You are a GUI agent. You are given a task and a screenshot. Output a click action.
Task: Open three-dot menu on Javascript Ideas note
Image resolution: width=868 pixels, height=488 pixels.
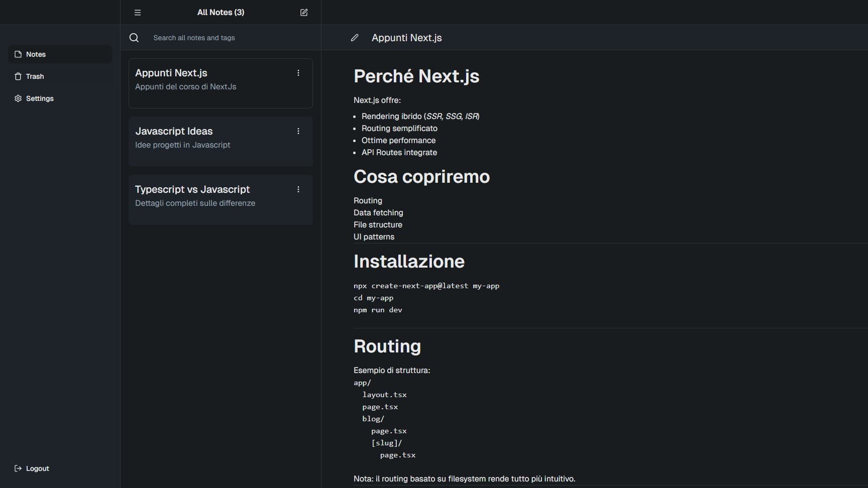[298, 131]
